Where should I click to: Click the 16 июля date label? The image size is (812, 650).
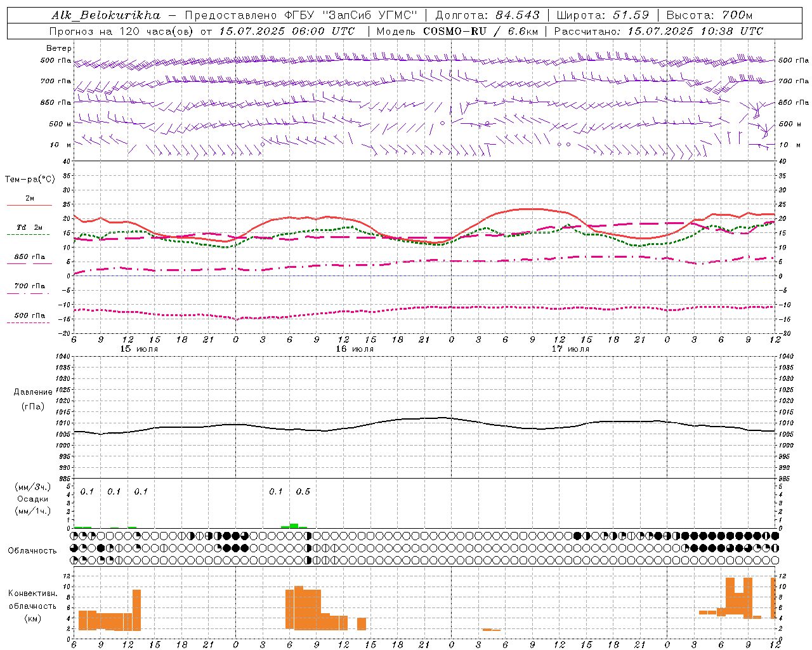355,349
